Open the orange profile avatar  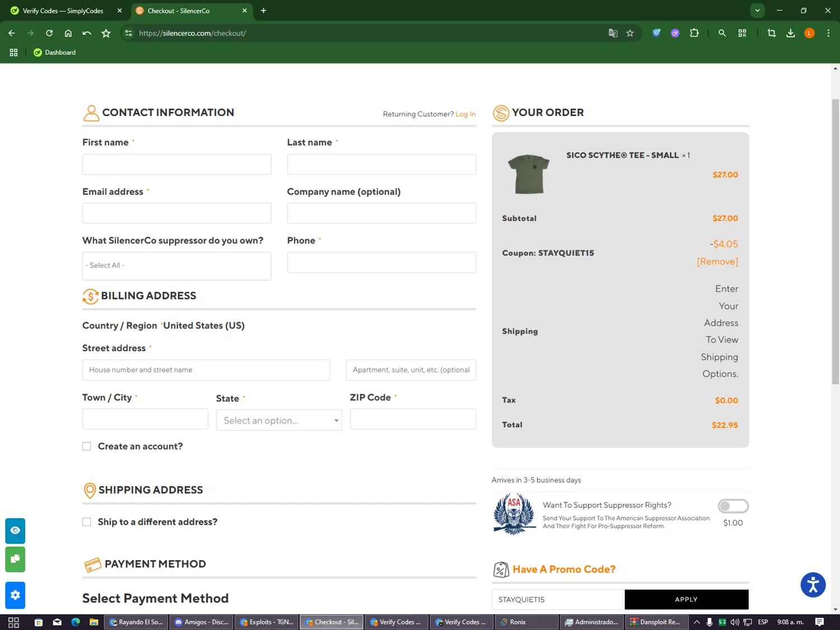click(x=809, y=33)
